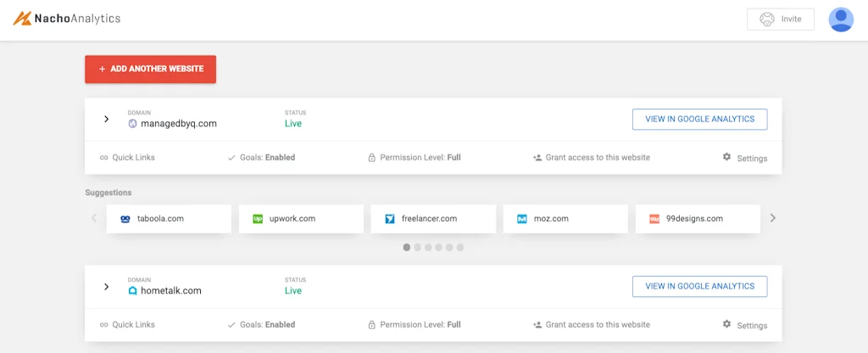Expand the managedbyq.com row chevron

coord(106,119)
